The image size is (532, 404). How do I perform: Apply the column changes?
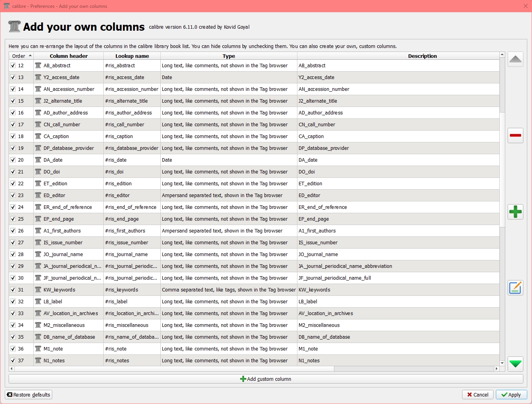click(511, 395)
